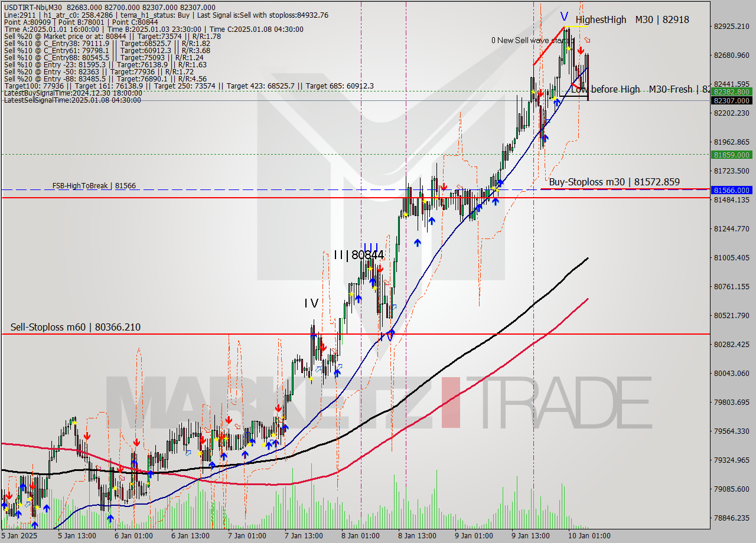Screen dimensions: 756x543
Task: Select the 78846.235 price axis label
Action: (x=732, y=518)
